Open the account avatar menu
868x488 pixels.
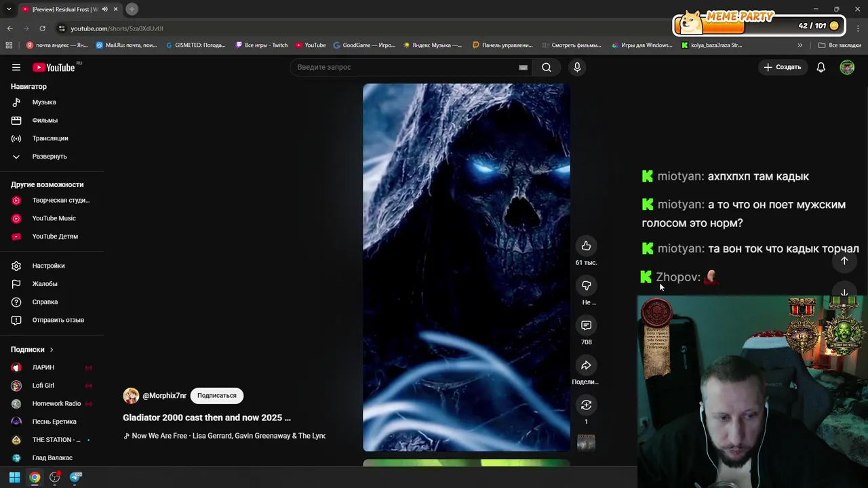[x=847, y=67]
